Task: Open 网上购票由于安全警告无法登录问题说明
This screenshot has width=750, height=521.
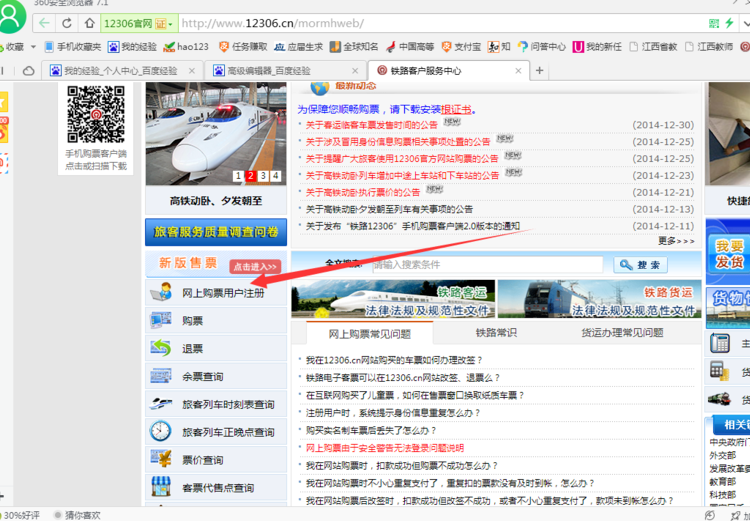Action: (385, 448)
